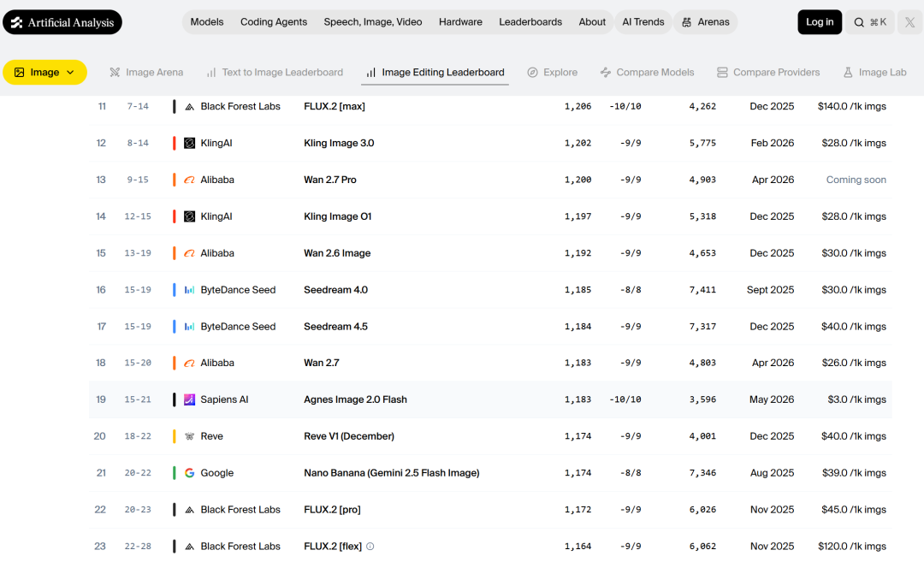Open the Agnes Image 2.0 Flash model link
This screenshot has width=924, height=562.
pos(355,399)
